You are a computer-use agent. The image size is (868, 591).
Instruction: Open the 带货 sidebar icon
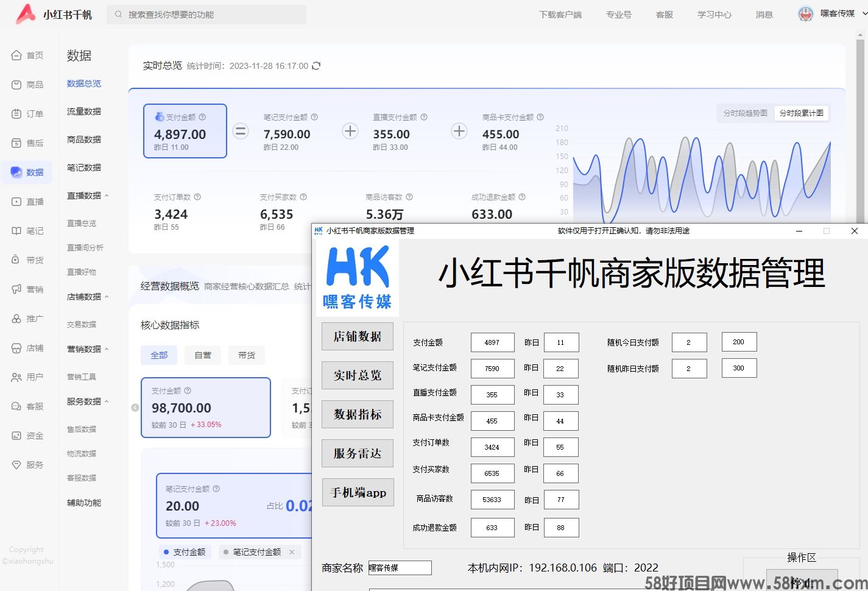click(16, 260)
